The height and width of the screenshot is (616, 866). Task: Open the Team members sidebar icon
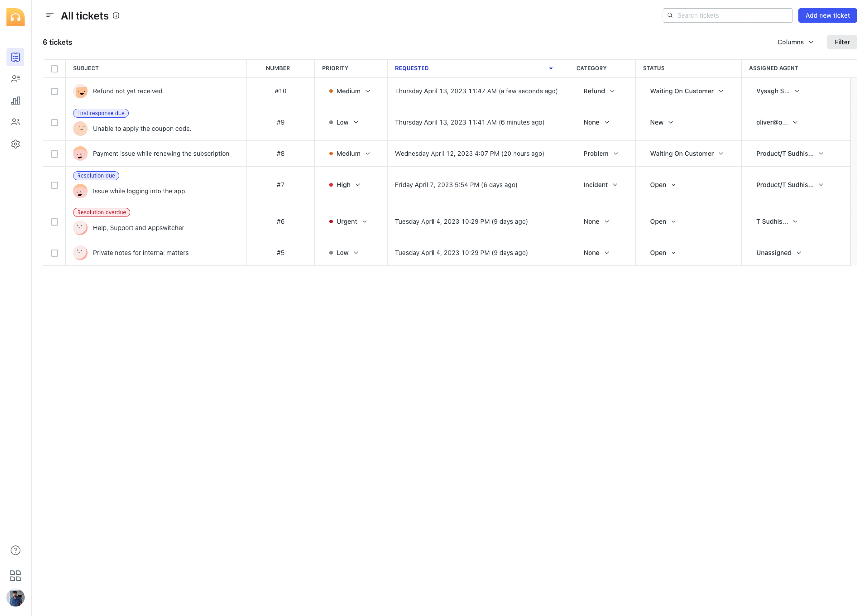pos(15,122)
